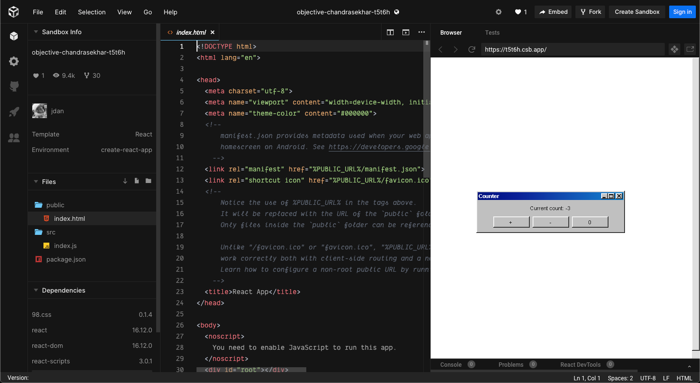The width and height of the screenshot is (700, 383).
Task: Switch to the Browser tab
Action: [451, 33]
